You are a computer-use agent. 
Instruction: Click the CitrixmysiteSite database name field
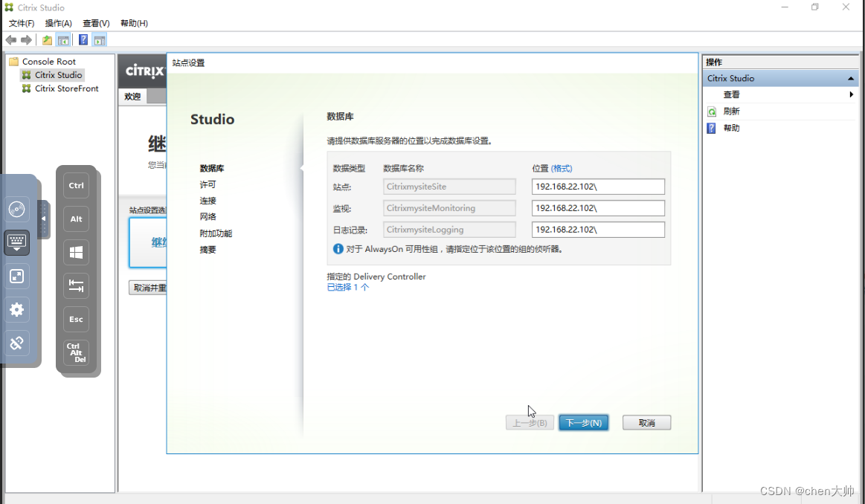[449, 187]
